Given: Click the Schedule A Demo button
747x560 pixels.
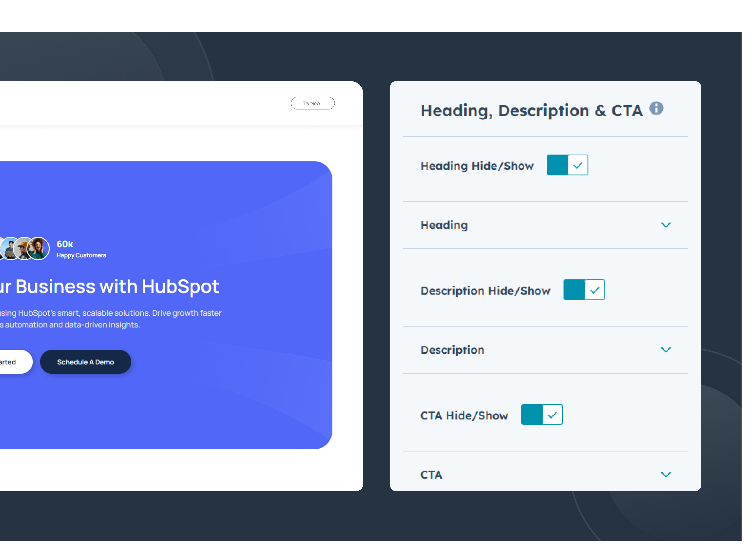Looking at the screenshot, I should (x=85, y=362).
